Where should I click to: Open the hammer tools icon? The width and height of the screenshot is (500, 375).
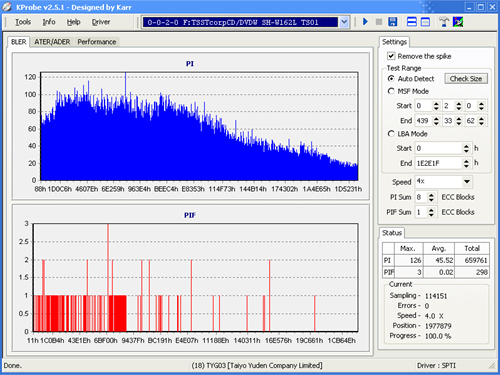(444, 22)
